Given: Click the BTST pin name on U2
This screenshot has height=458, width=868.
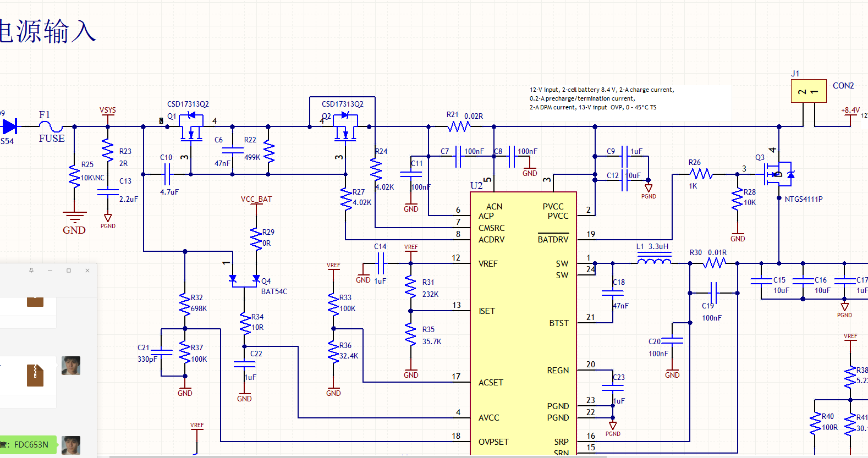Looking at the screenshot, I should [559, 323].
